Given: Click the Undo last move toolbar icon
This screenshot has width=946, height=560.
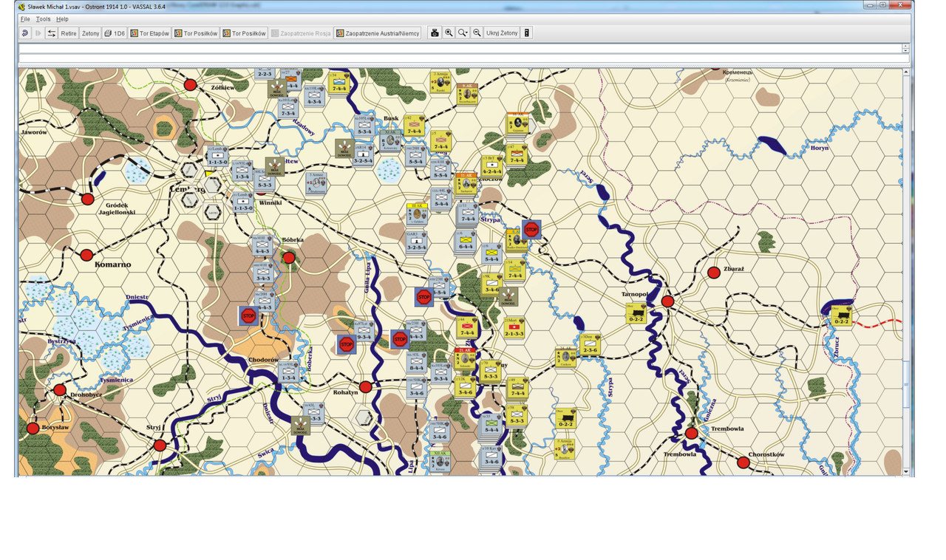Looking at the screenshot, I should click(24, 33).
